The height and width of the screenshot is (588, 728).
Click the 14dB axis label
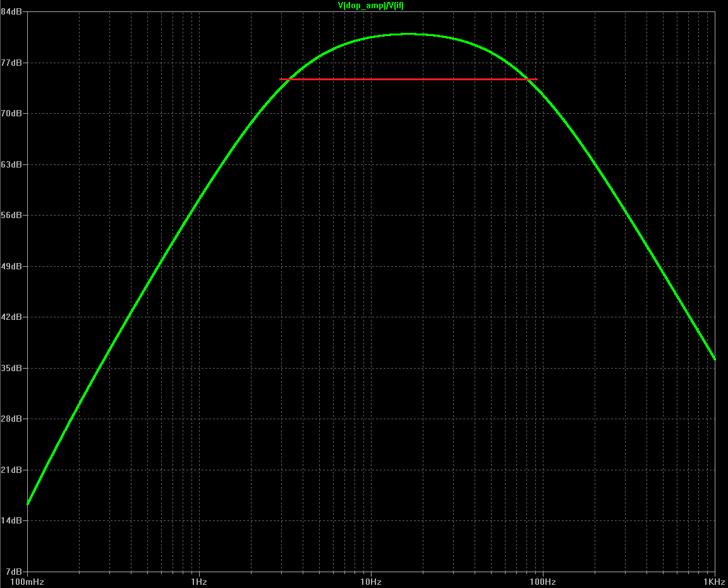pos(11,520)
